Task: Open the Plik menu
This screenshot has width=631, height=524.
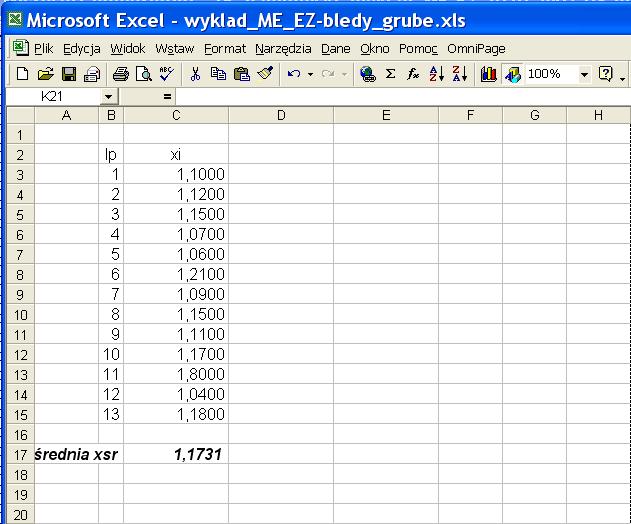Action: click(43, 49)
